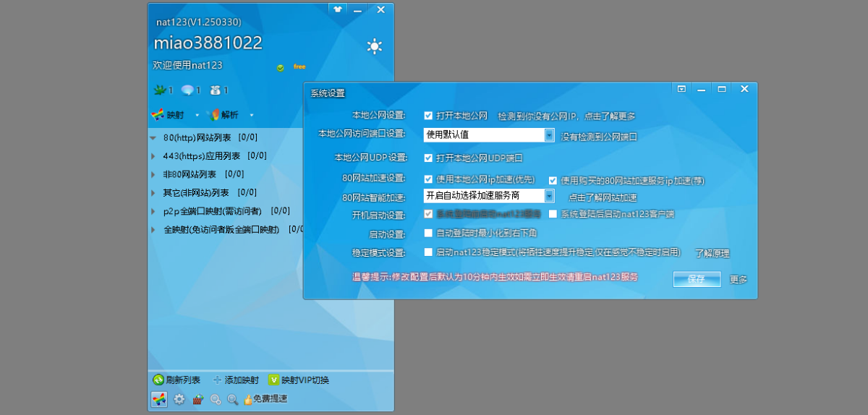Collapse the 80(http)网站列表 tree node

pos(153,137)
